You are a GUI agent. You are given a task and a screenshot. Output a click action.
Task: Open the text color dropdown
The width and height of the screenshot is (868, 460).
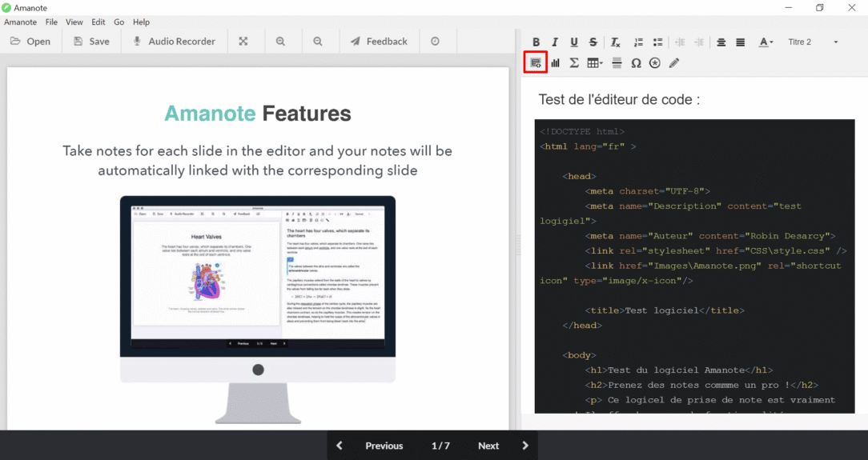(766, 42)
